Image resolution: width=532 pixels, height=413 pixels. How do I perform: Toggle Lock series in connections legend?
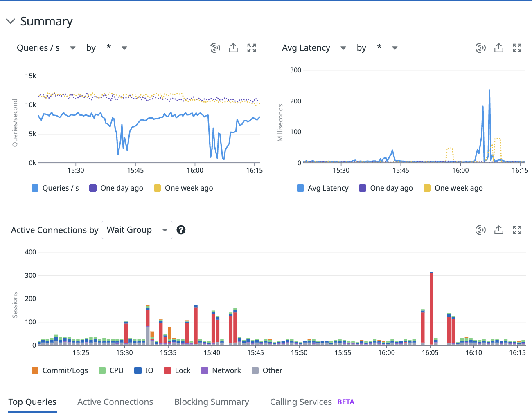177,370
